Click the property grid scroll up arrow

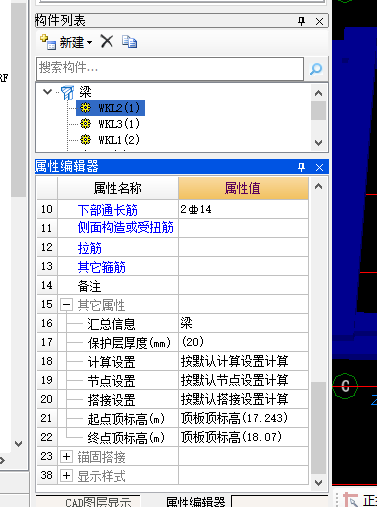click(x=318, y=186)
